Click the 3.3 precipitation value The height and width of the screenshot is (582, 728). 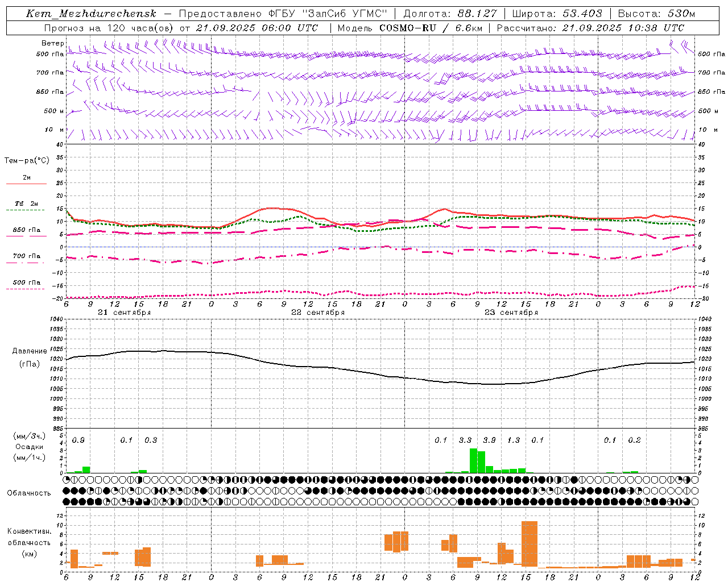click(465, 440)
